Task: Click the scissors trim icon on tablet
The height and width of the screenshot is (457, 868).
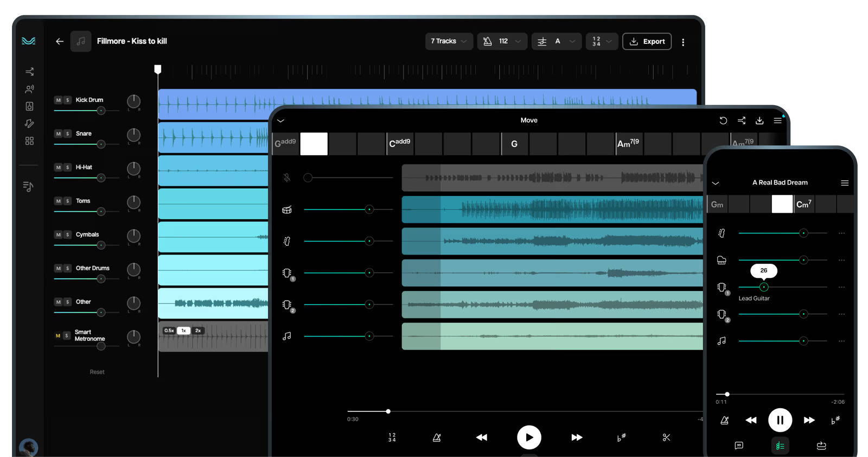Action: coord(666,437)
